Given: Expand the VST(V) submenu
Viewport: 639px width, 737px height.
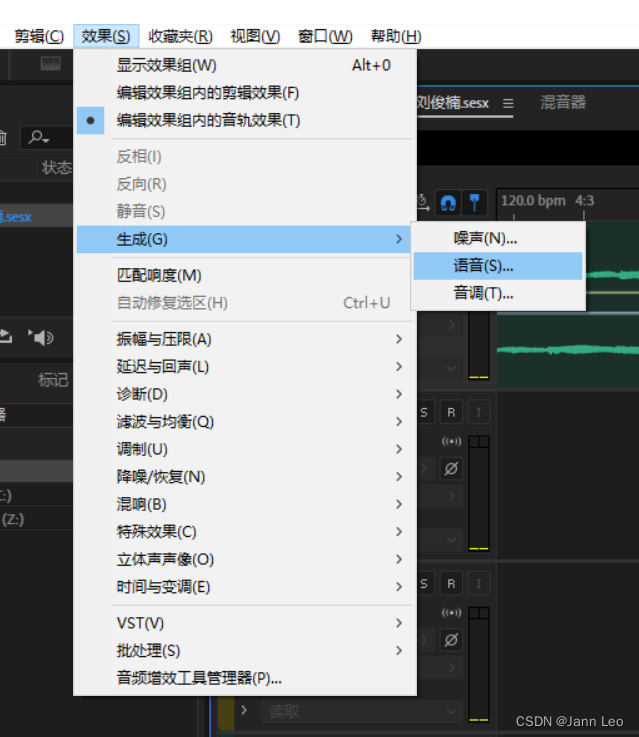Looking at the screenshot, I should tap(245, 623).
